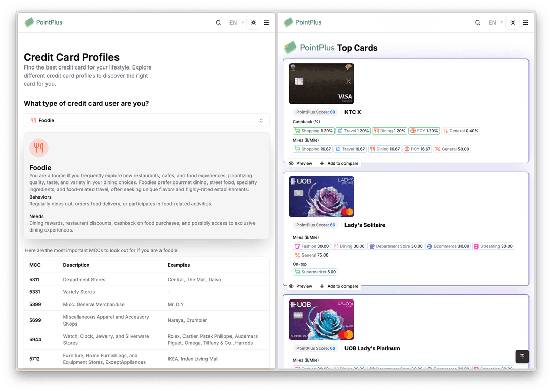Viewport: 552px width, 392px height.
Task: Click the search icon in the right pane header
Action: pos(478,22)
